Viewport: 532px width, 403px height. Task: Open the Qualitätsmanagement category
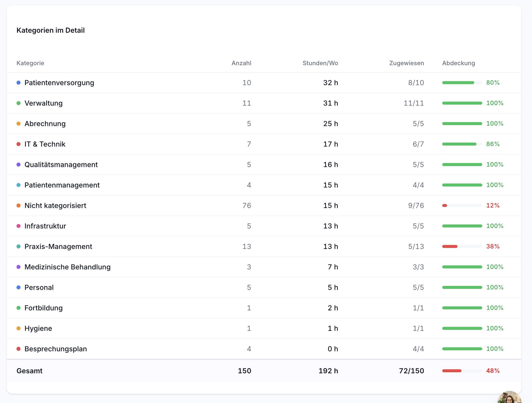point(61,165)
